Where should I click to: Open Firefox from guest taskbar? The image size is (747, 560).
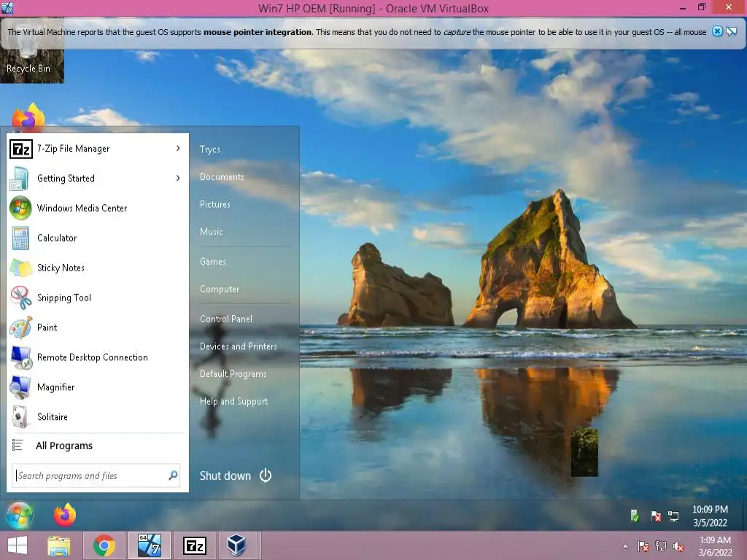click(65, 515)
